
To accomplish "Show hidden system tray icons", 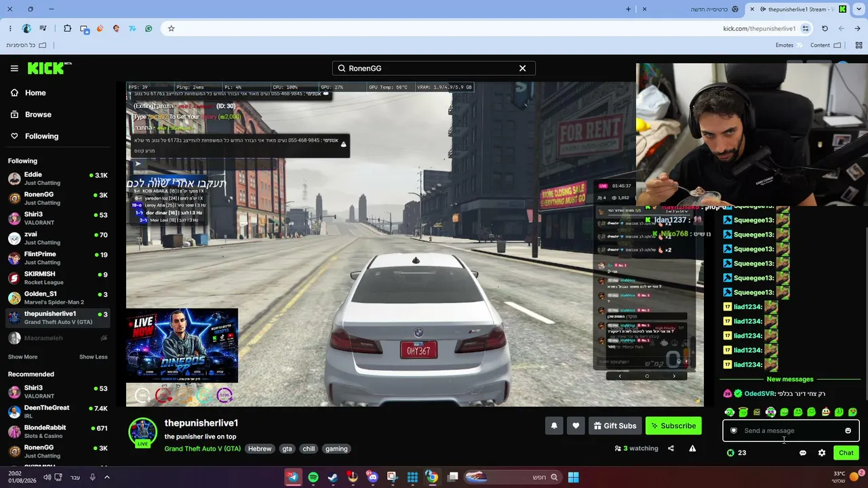I will [x=106, y=477].
